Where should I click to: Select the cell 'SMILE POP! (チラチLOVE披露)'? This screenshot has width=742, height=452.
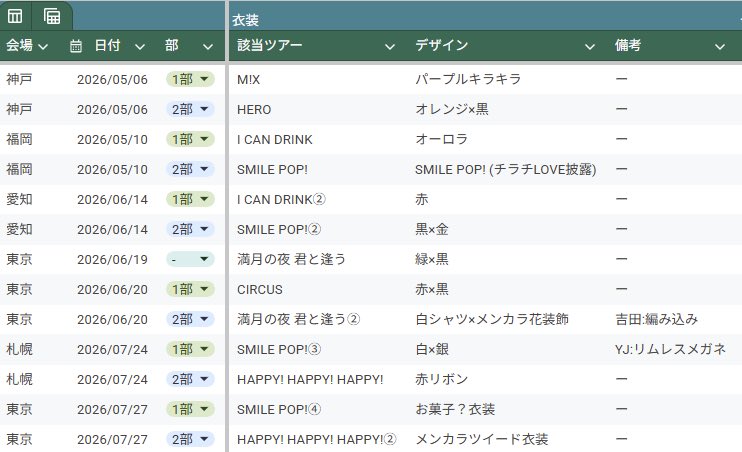(505, 169)
